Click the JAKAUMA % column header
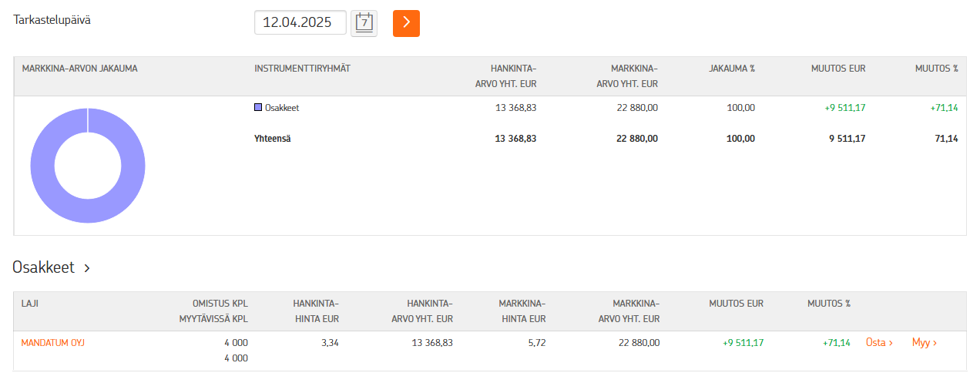The height and width of the screenshot is (383, 980). (732, 69)
